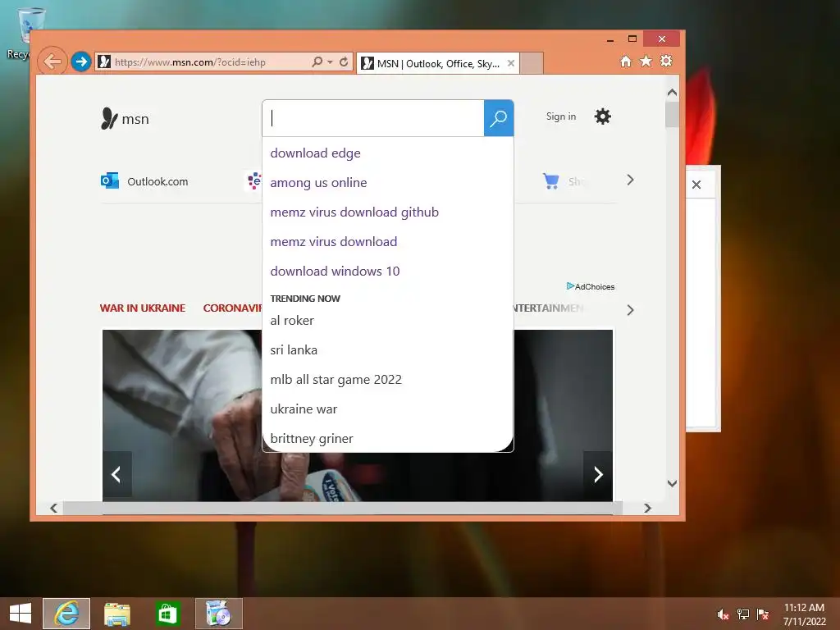Expand shortcuts row with right chevron
The image size is (840, 630).
pos(630,180)
